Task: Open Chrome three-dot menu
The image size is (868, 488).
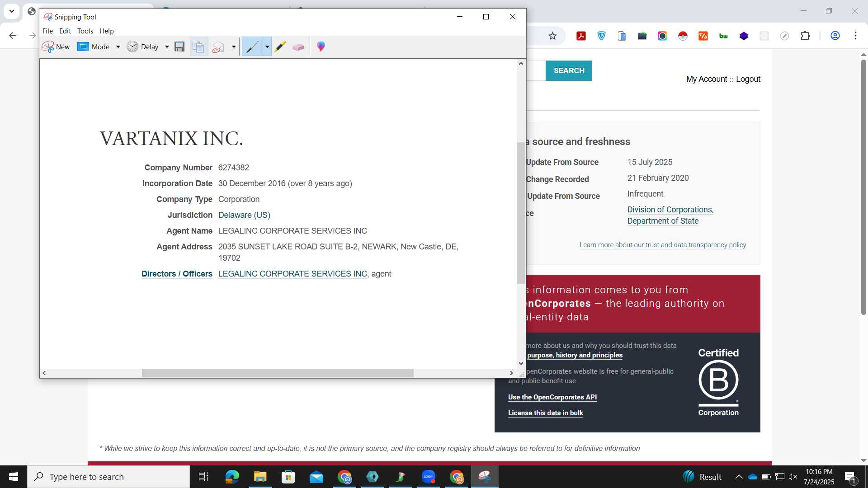Action: tap(855, 36)
